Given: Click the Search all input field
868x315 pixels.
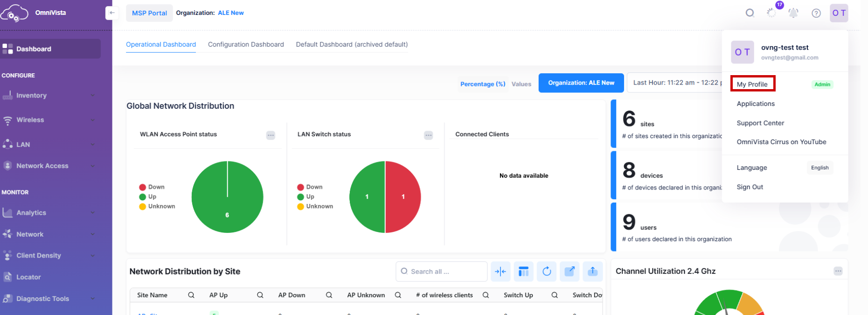Looking at the screenshot, I should pyautogui.click(x=441, y=272).
